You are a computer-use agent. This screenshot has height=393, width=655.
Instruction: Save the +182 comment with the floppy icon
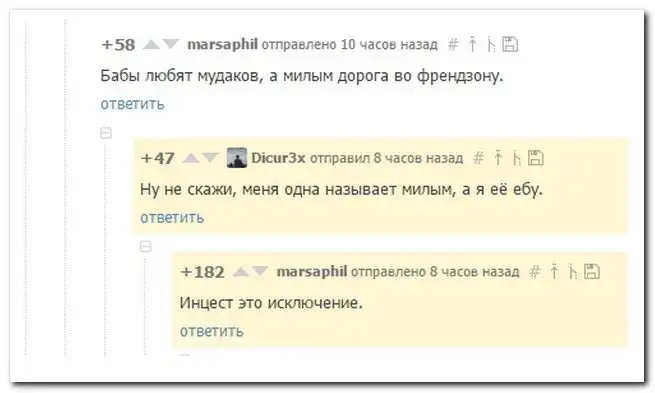(592, 271)
